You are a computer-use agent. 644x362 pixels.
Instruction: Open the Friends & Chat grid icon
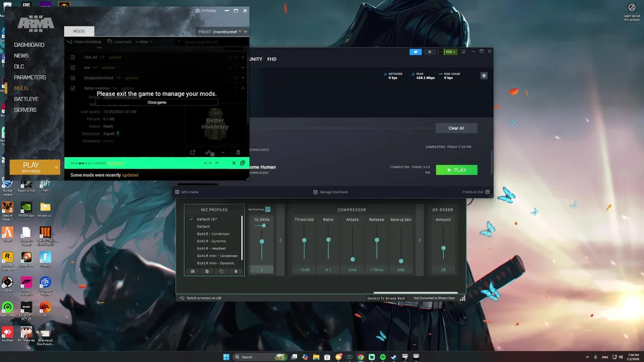click(x=488, y=192)
